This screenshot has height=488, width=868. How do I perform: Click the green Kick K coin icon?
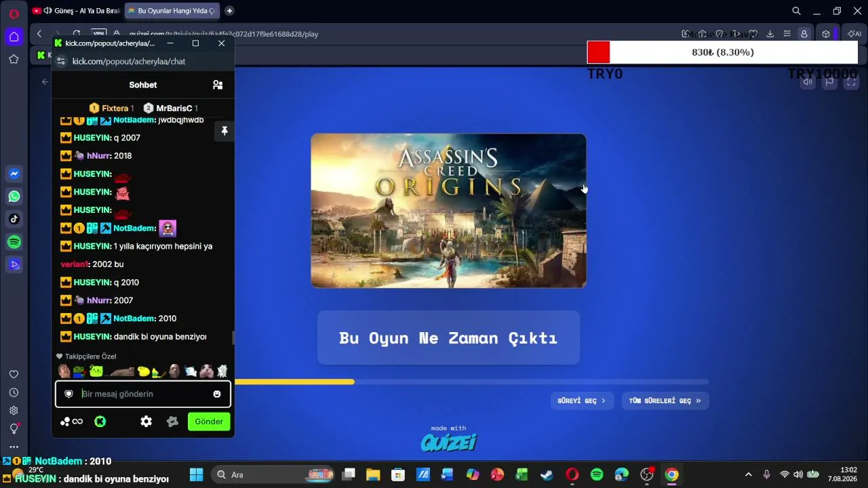coord(100,422)
